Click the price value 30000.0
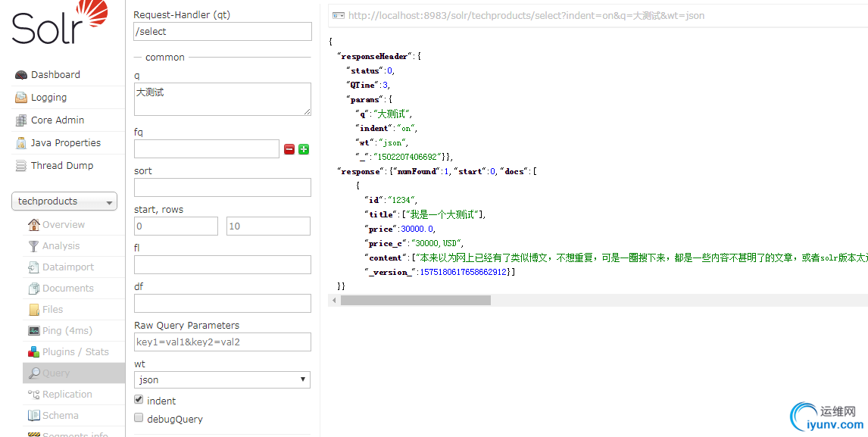This screenshot has width=868, height=437. pyautogui.click(x=417, y=229)
